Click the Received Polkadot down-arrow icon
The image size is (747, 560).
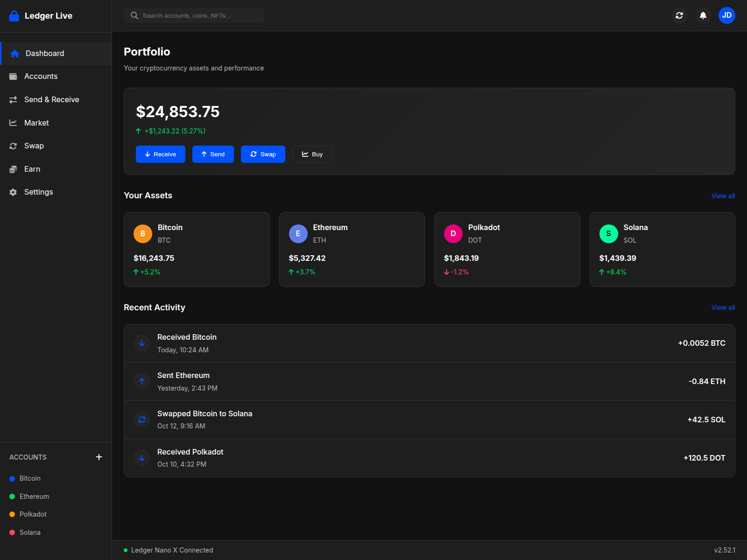coord(142,458)
